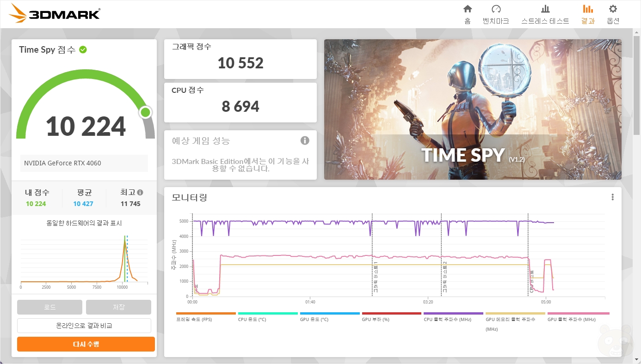Go to the 홈 (home) tab

tap(468, 14)
